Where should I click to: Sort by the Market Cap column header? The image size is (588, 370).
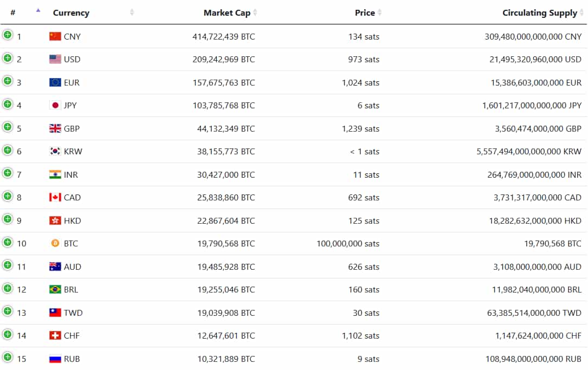point(227,12)
